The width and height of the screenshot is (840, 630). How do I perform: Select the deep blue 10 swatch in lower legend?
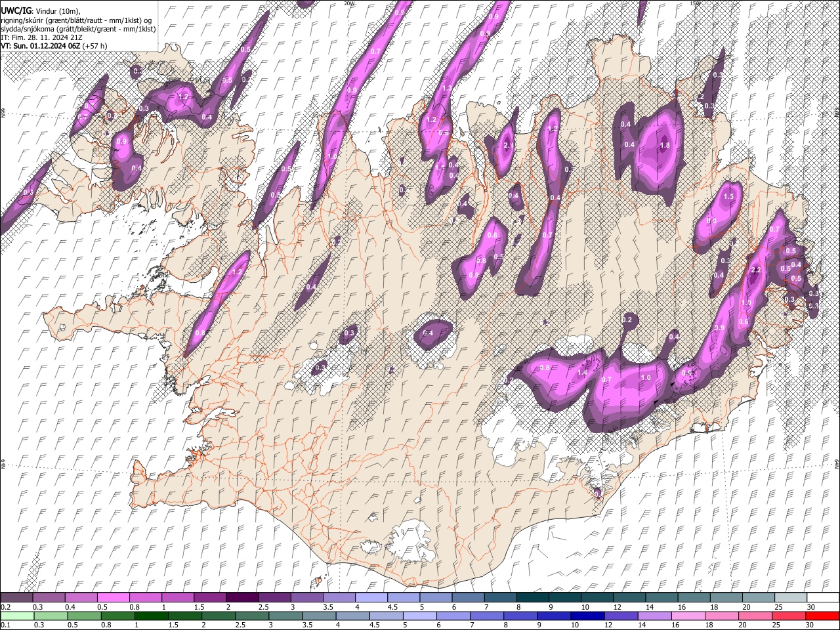click(587, 616)
